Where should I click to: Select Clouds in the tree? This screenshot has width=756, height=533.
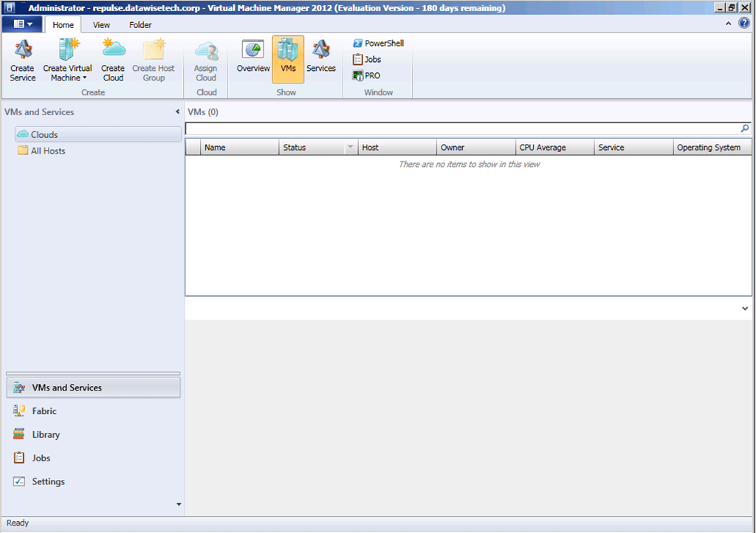[98, 134]
